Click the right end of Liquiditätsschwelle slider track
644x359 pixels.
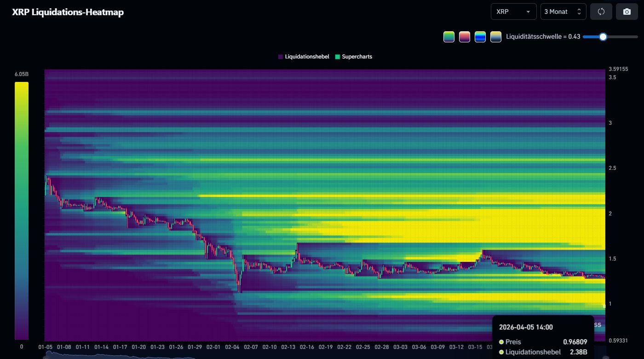pos(636,37)
